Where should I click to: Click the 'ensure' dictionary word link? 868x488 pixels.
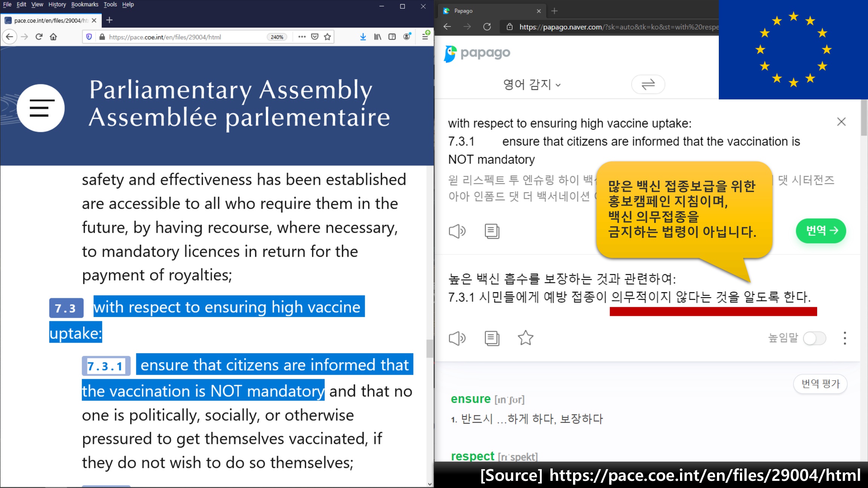471,399
